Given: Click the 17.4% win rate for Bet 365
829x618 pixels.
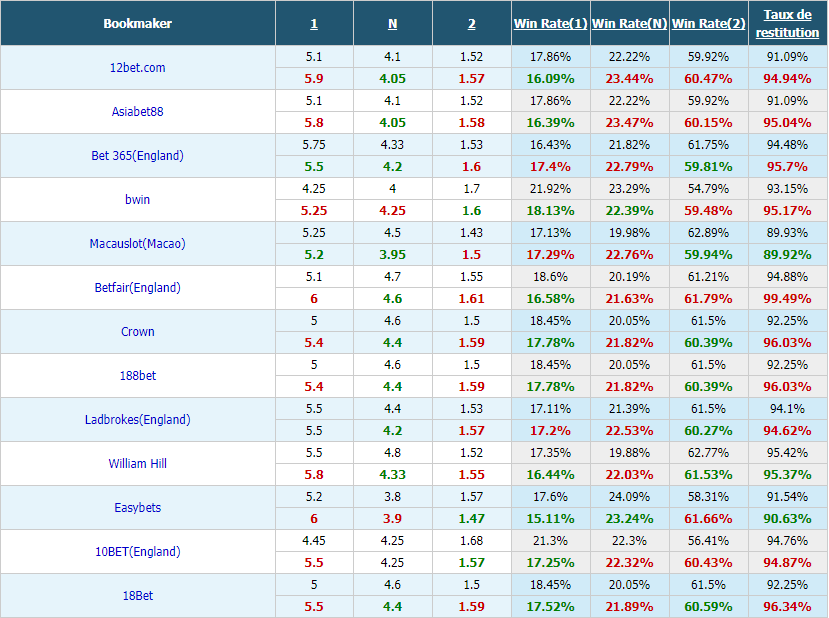Looking at the screenshot, I should pyautogui.click(x=550, y=167).
